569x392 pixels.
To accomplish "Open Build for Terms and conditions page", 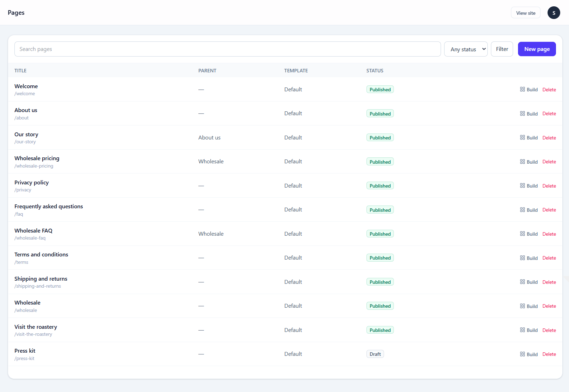I will point(529,258).
